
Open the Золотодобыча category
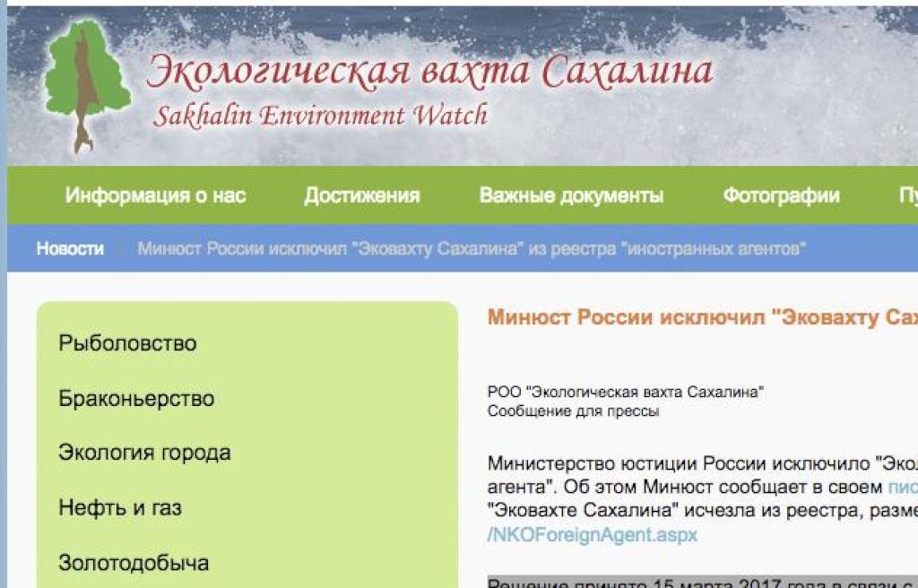coord(134,563)
